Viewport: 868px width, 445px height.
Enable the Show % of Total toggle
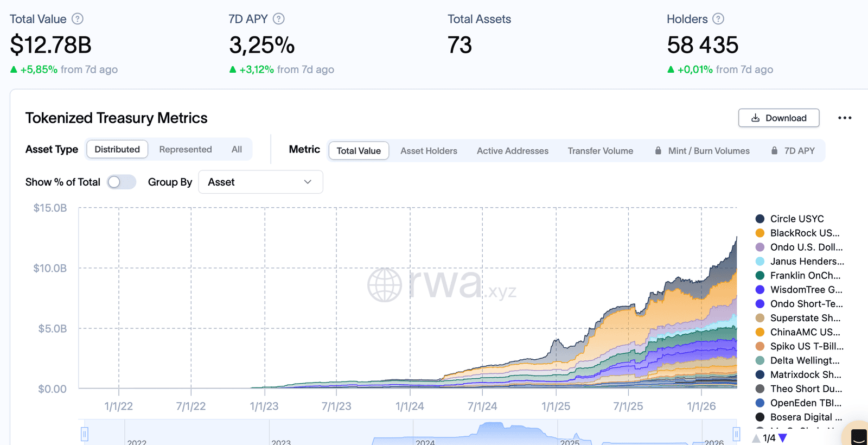click(x=122, y=182)
